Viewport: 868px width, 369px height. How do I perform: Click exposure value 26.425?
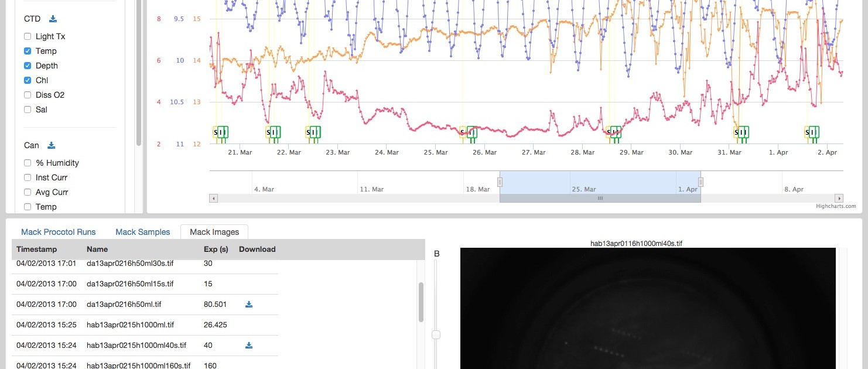pos(216,325)
